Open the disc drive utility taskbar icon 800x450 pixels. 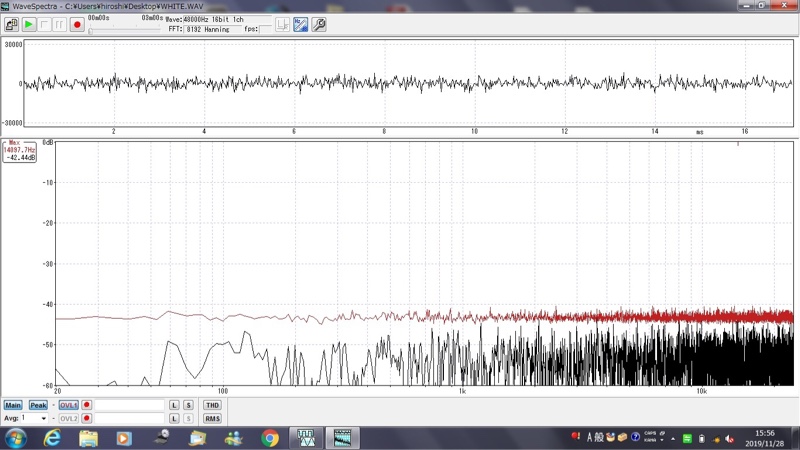pos(161,438)
